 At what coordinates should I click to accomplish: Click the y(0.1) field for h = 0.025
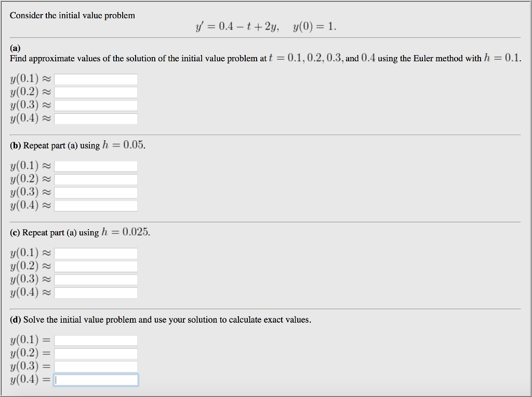pyautogui.click(x=96, y=254)
